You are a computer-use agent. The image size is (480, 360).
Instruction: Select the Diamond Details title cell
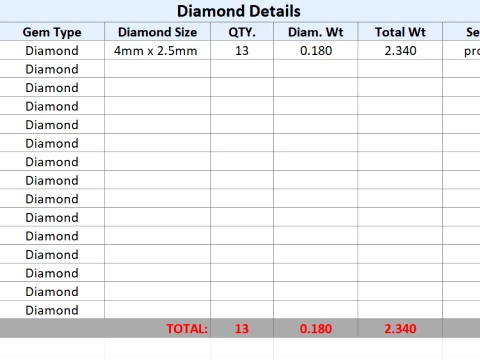click(239, 11)
